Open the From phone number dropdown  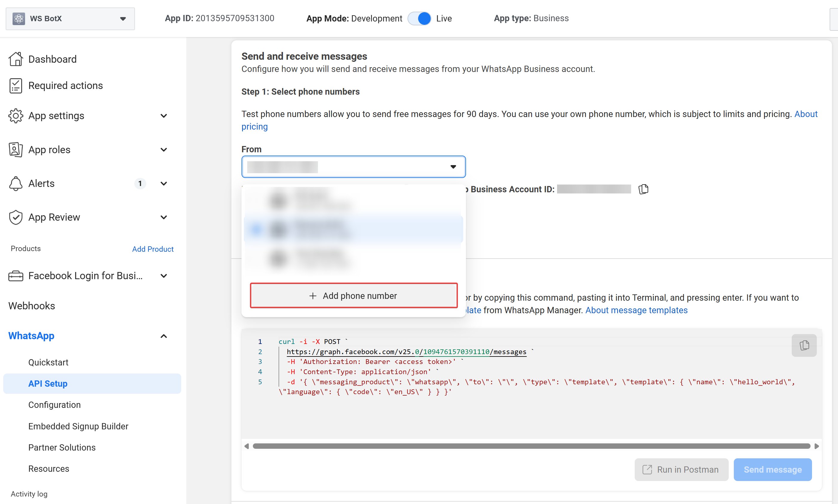[353, 167]
